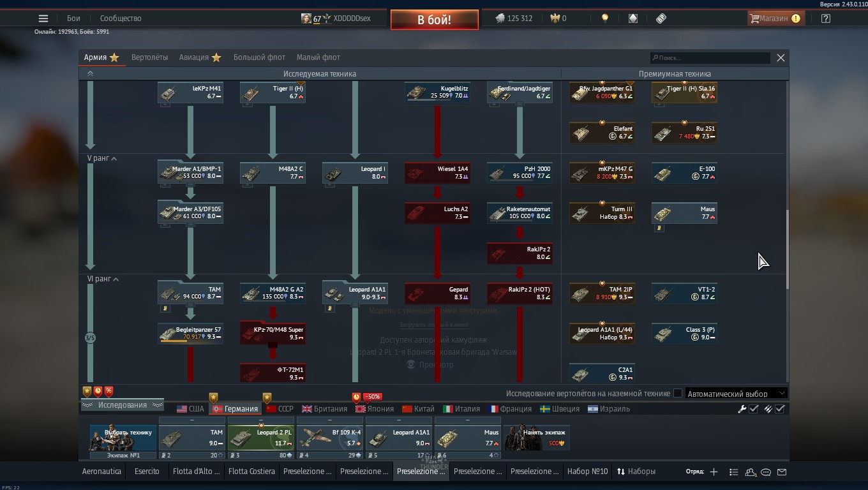Click the red clock booster icon
This screenshot has width=868, height=490.
(98, 391)
